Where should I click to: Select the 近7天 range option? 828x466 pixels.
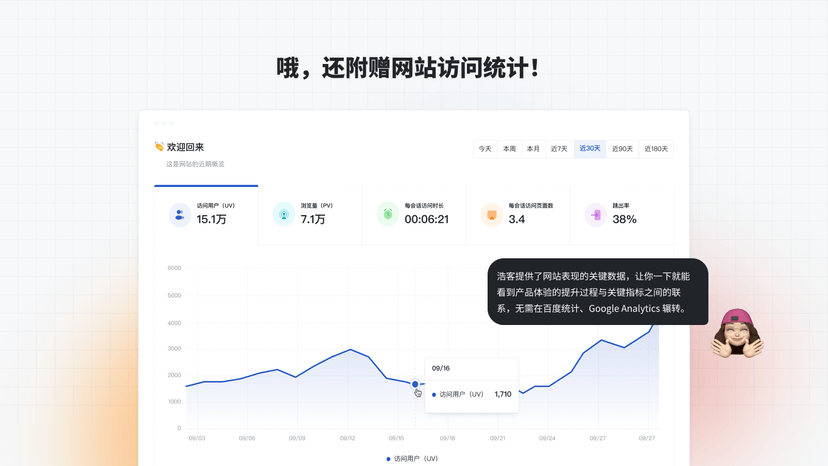[559, 149]
